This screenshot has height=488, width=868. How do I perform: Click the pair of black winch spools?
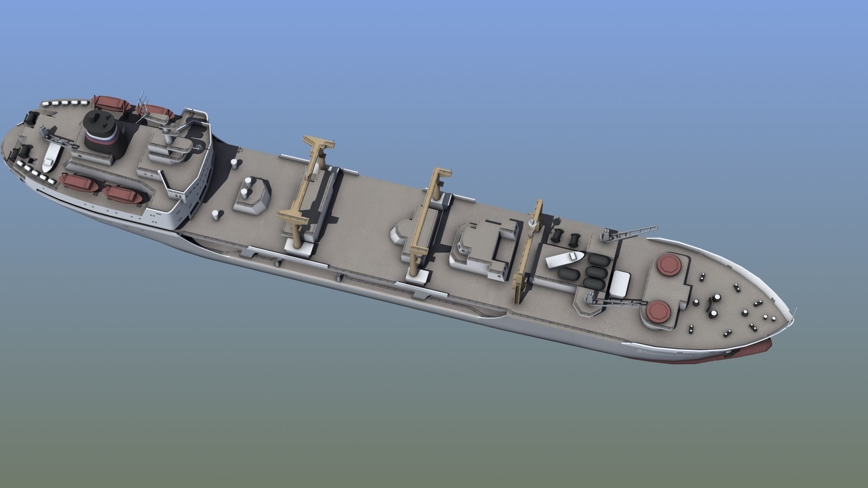pos(566,237)
